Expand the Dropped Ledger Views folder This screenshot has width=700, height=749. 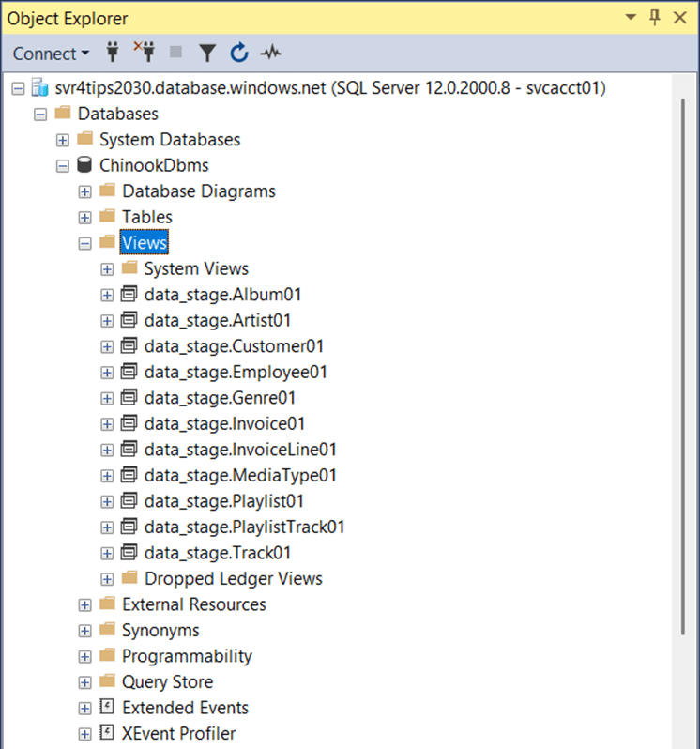(107, 579)
